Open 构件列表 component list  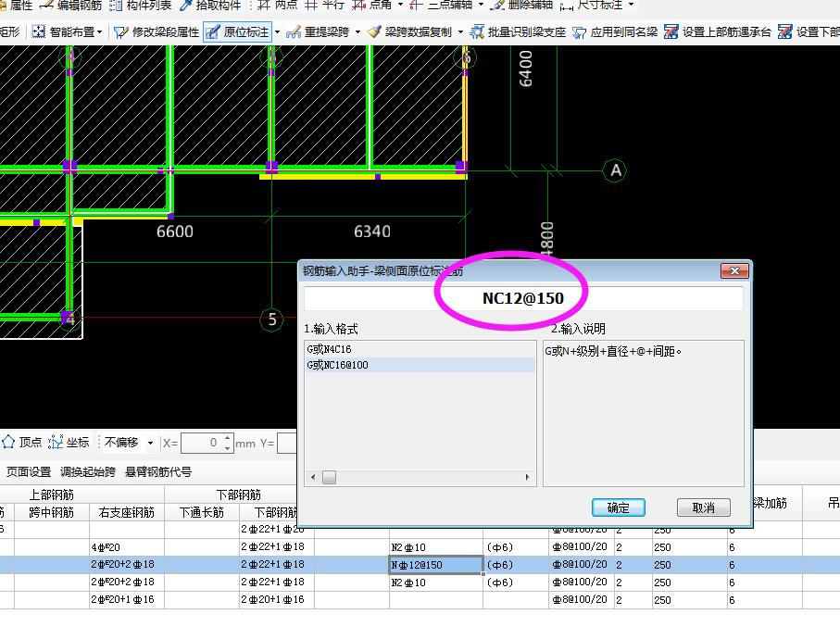click(141, 5)
